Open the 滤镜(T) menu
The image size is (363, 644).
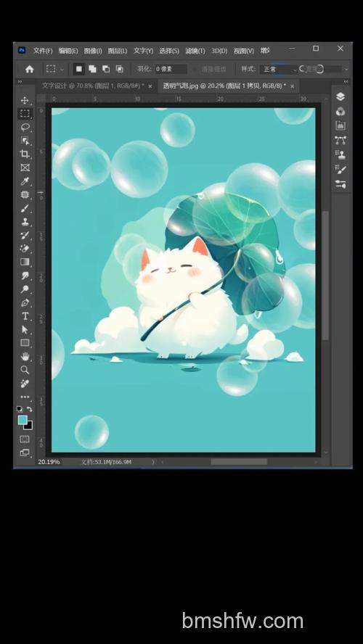(x=195, y=51)
